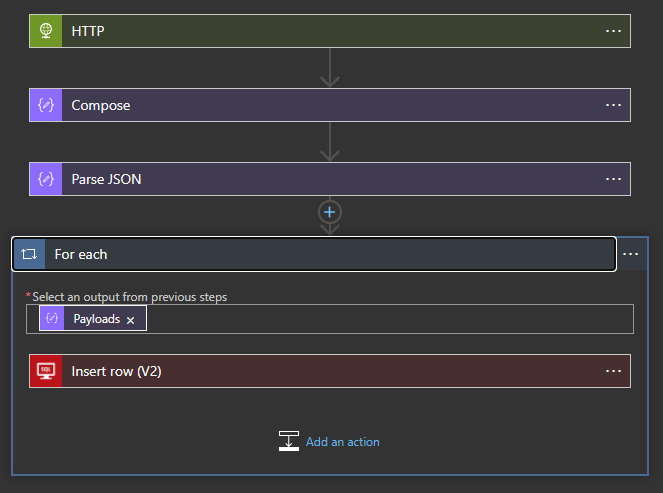Screen dimensions: 663x493
Task: Remove the Payloads token
Action: pos(131,320)
